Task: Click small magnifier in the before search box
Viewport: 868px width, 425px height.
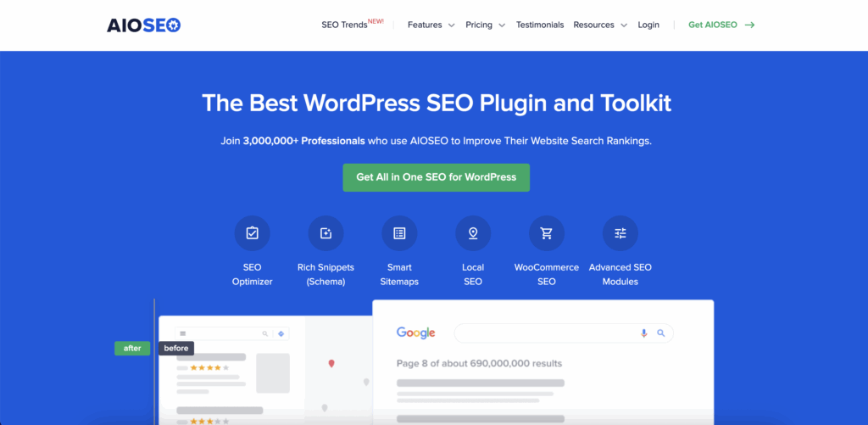Action: pyautogui.click(x=265, y=333)
